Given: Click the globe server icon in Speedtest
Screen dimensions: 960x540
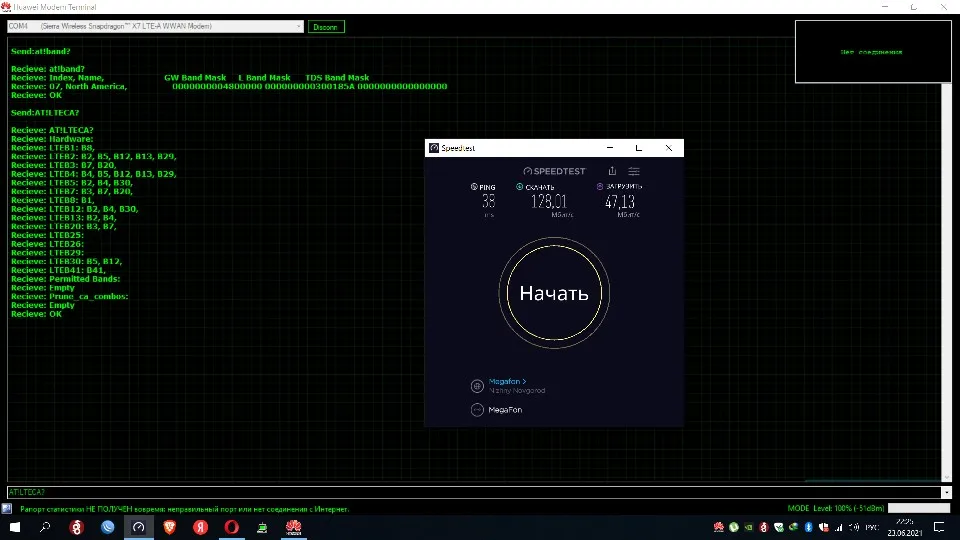Looking at the screenshot, I should coord(477,386).
